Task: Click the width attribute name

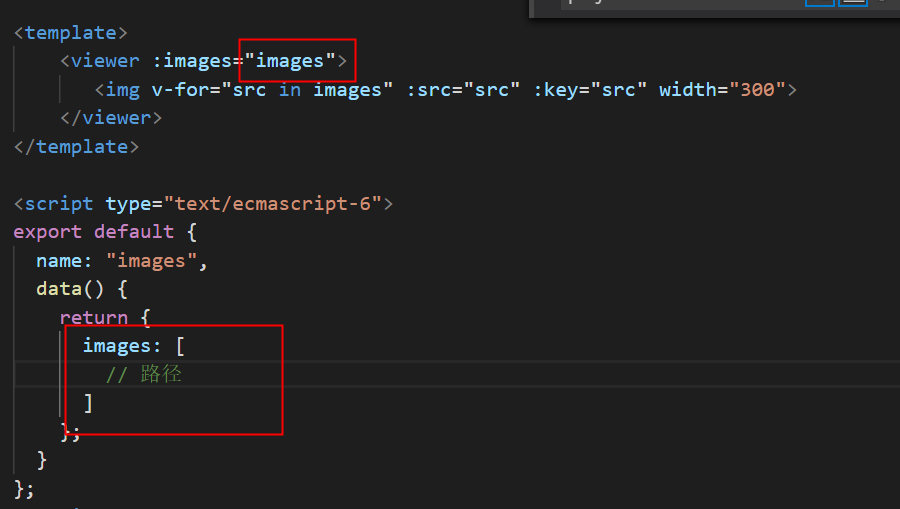Action: click(688, 90)
